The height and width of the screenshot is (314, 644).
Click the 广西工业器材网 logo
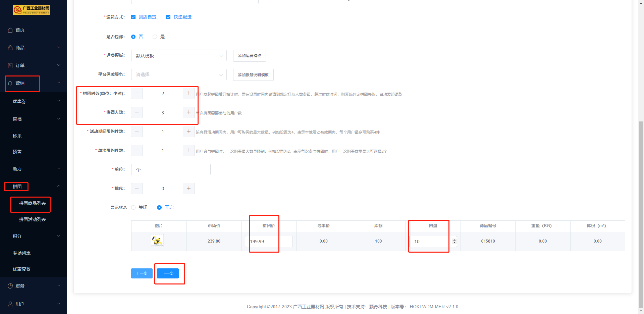click(x=32, y=10)
